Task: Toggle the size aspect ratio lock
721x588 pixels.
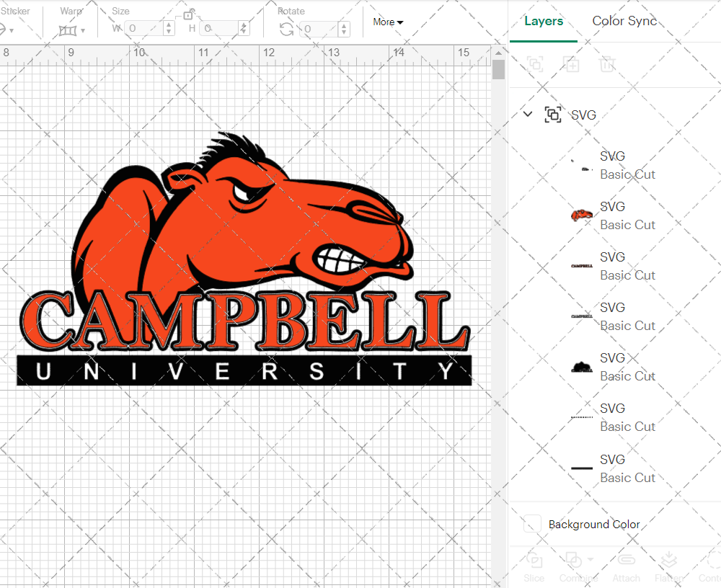Action: coord(187,14)
